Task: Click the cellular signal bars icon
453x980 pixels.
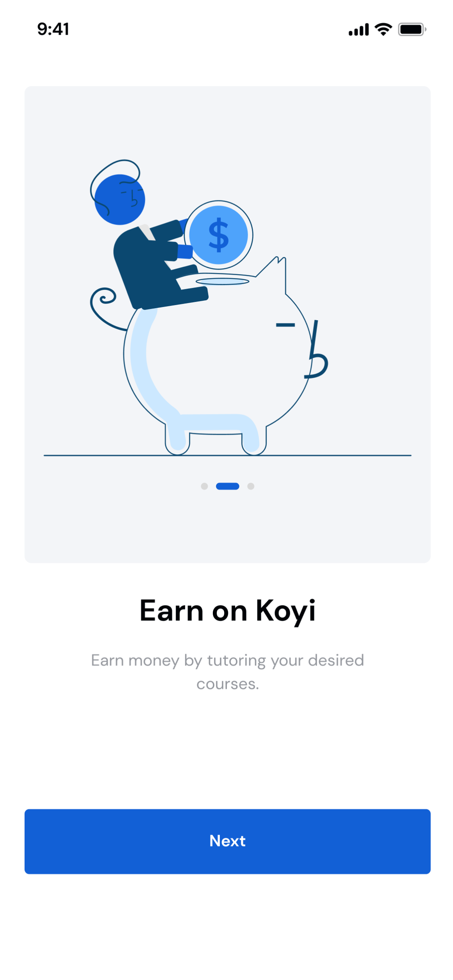Action: tap(358, 30)
